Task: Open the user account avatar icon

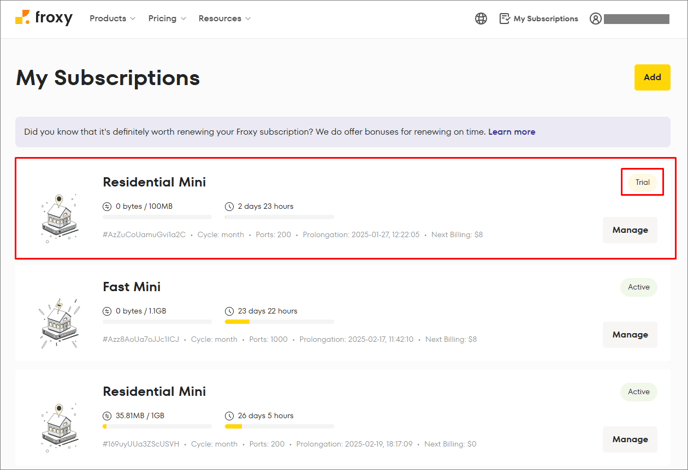Action: (595, 18)
